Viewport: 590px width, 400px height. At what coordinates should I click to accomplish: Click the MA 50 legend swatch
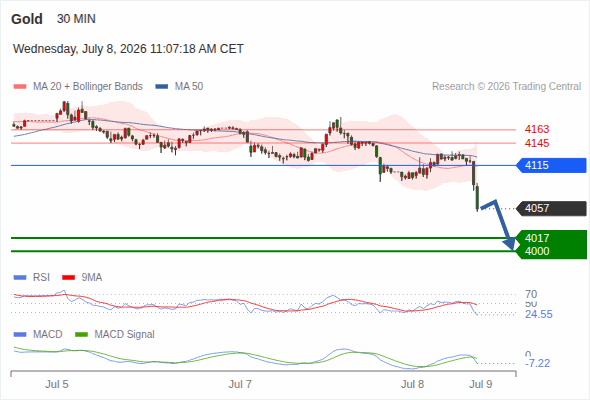(162, 87)
